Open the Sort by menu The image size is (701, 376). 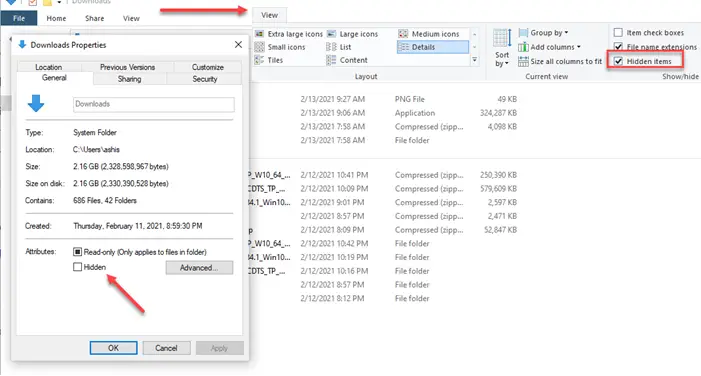click(502, 48)
